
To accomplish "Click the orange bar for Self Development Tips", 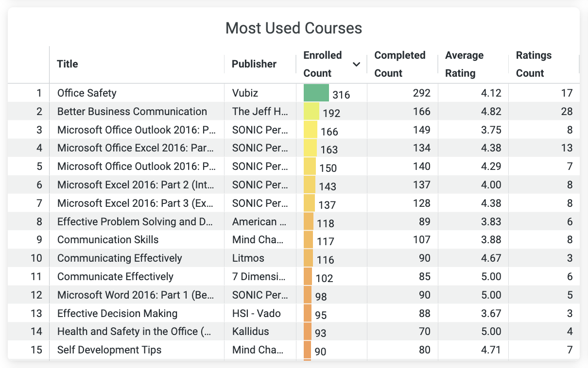I will point(307,350).
